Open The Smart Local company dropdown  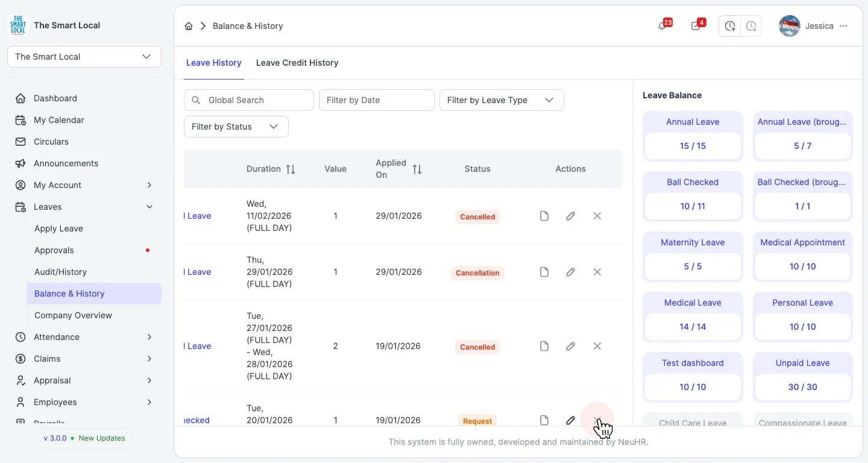pyautogui.click(x=84, y=57)
